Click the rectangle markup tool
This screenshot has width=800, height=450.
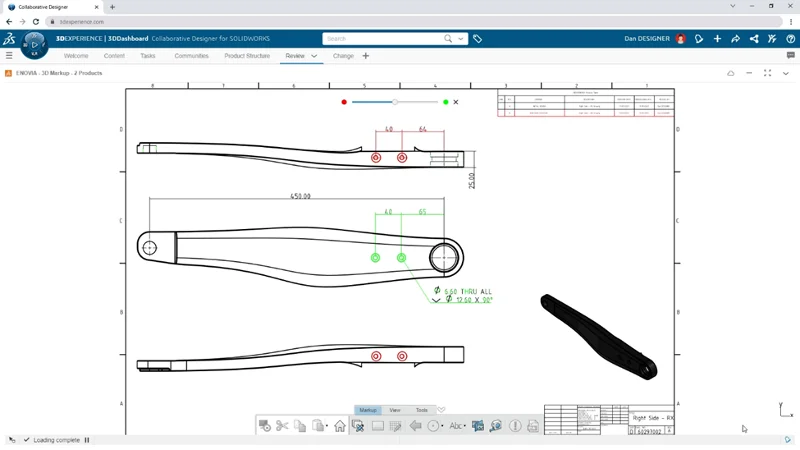pos(378,426)
